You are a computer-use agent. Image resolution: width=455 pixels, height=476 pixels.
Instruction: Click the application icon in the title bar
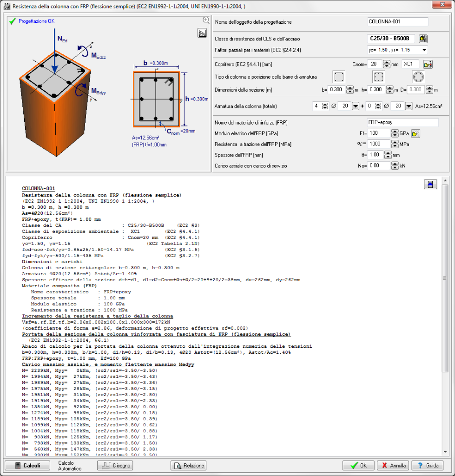pyautogui.click(x=7, y=7)
